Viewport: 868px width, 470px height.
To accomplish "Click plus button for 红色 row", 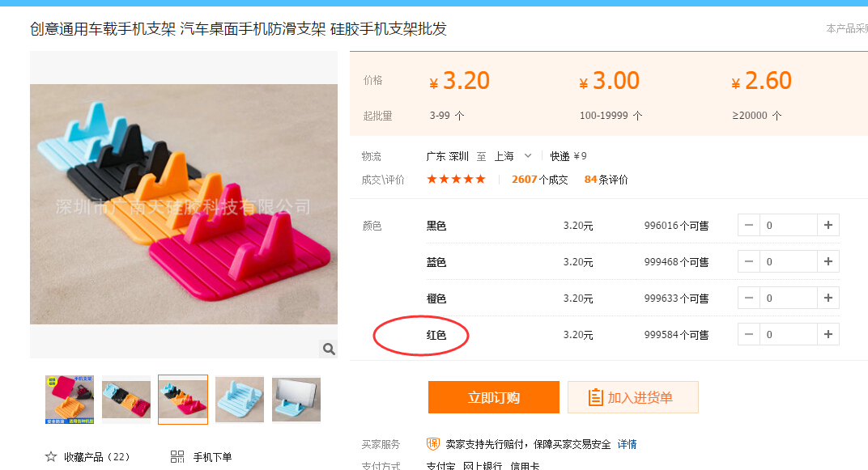I will pyautogui.click(x=828, y=335).
